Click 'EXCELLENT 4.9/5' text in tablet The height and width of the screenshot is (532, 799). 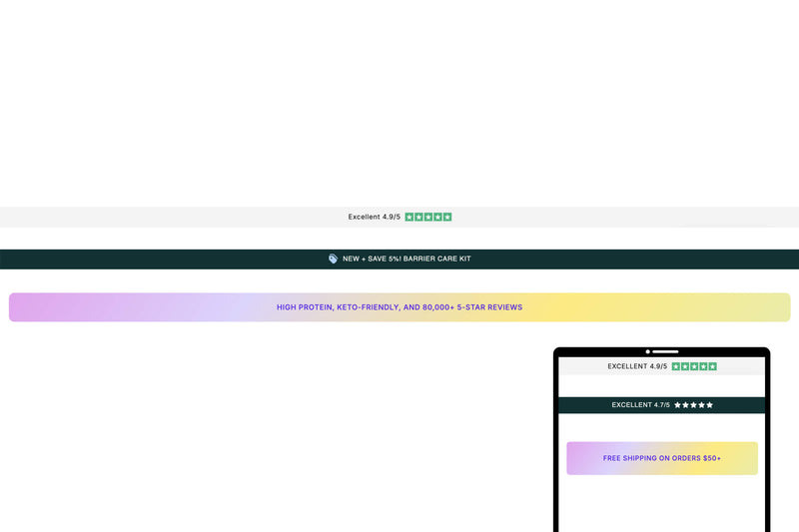636,366
